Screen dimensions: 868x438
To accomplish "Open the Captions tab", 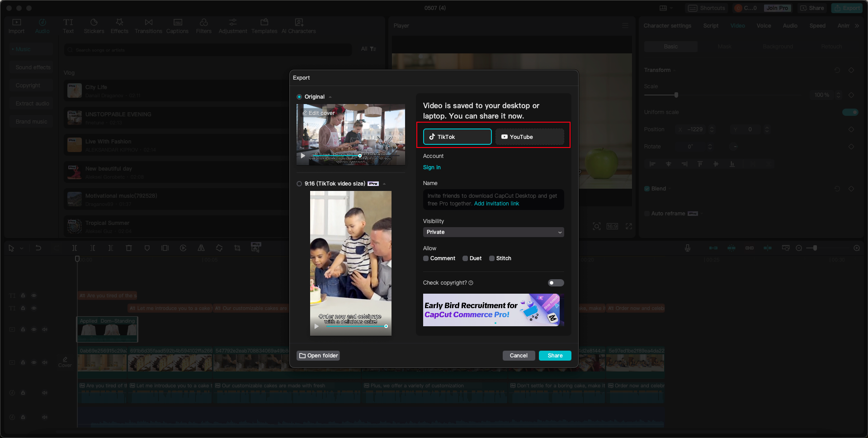I will (177, 26).
